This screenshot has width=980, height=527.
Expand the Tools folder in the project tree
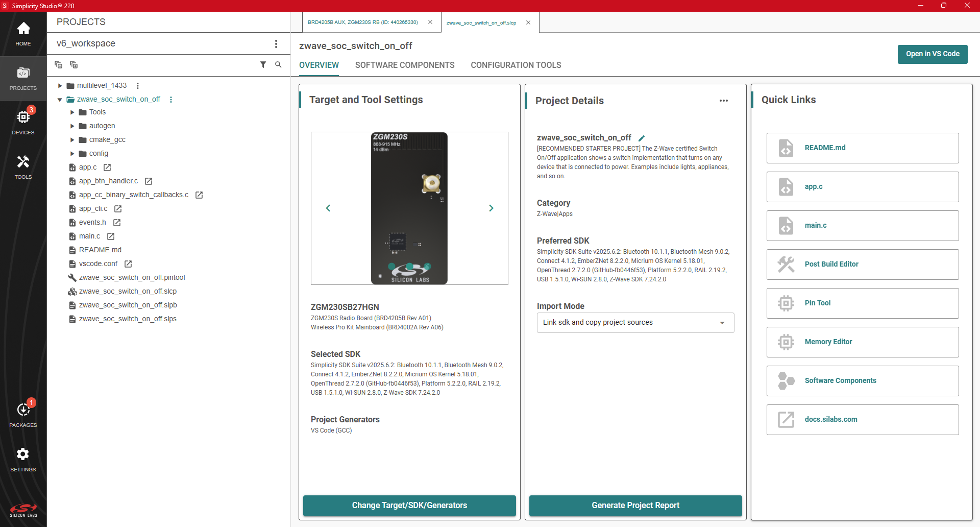pyautogui.click(x=72, y=112)
